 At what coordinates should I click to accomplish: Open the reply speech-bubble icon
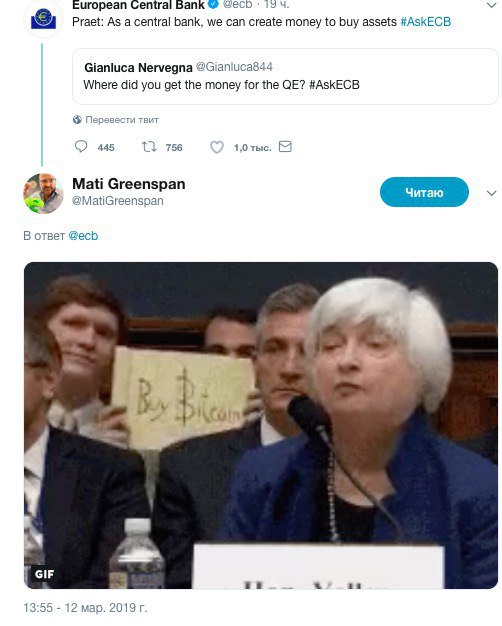[81, 147]
